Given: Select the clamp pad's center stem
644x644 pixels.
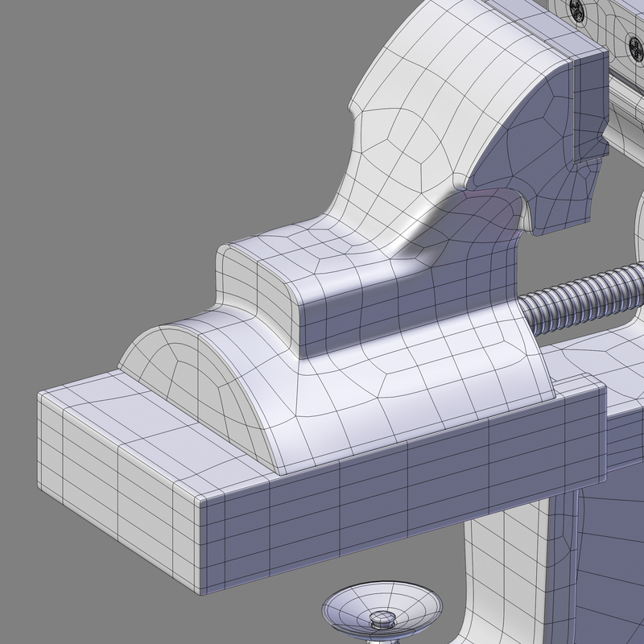Looking at the screenshot, I should pyautogui.click(x=382, y=620).
